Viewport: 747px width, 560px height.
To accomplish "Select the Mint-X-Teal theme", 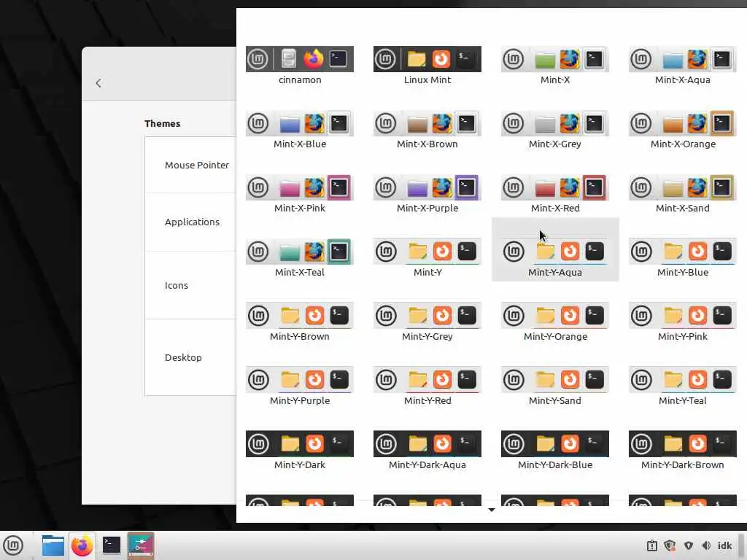I will pos(300,258).
